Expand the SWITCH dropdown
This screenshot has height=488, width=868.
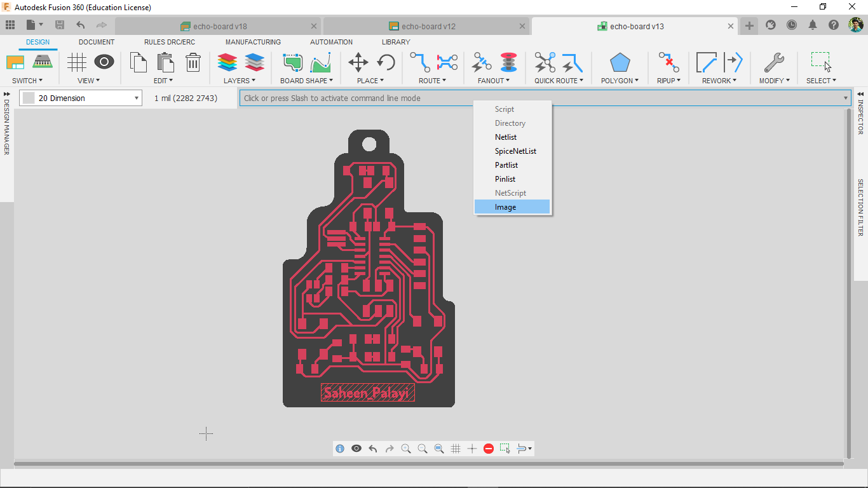pos(27,81)
